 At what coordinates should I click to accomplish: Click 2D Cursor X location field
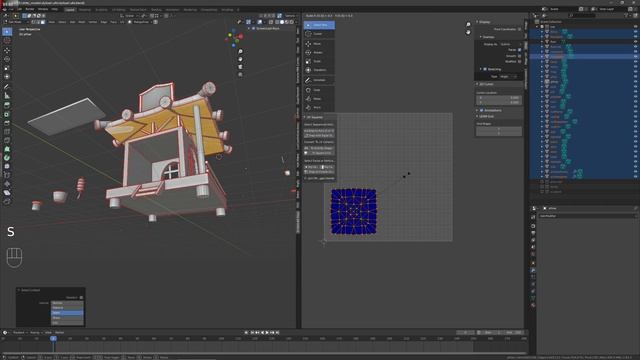[499, 98]
